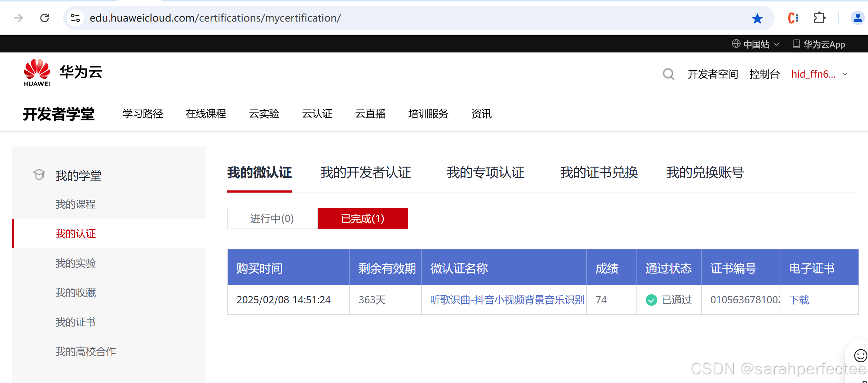The height and width of the screenshot is (383, 868).
Task: Click the globe icon beside 中国站
Action: pyautogui.click(x=736, y=44)
